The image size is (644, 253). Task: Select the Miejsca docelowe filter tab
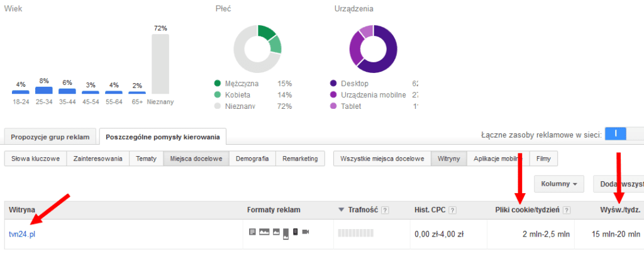coord(196,159)
